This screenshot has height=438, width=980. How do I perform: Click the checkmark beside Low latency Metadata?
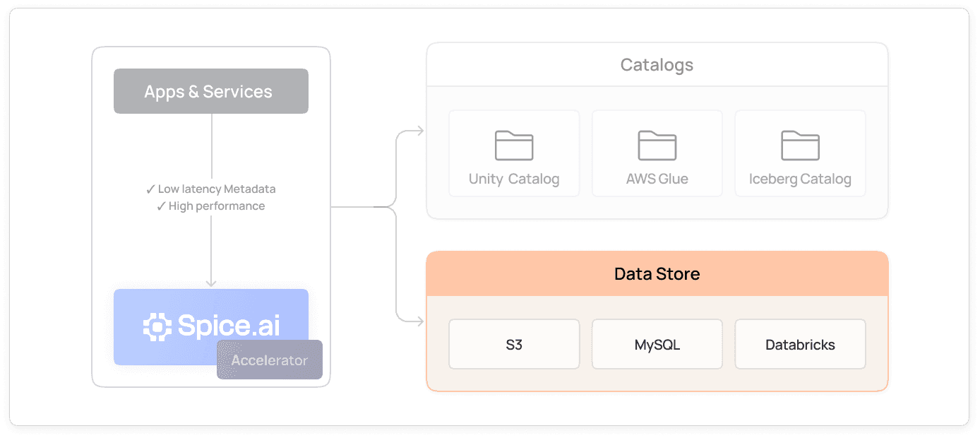pyautogui.click(x=150, y=189)
